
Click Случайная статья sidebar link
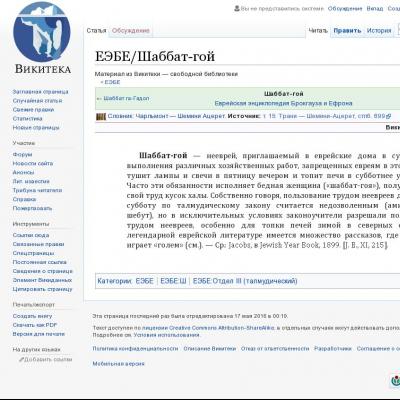[37, 101]
